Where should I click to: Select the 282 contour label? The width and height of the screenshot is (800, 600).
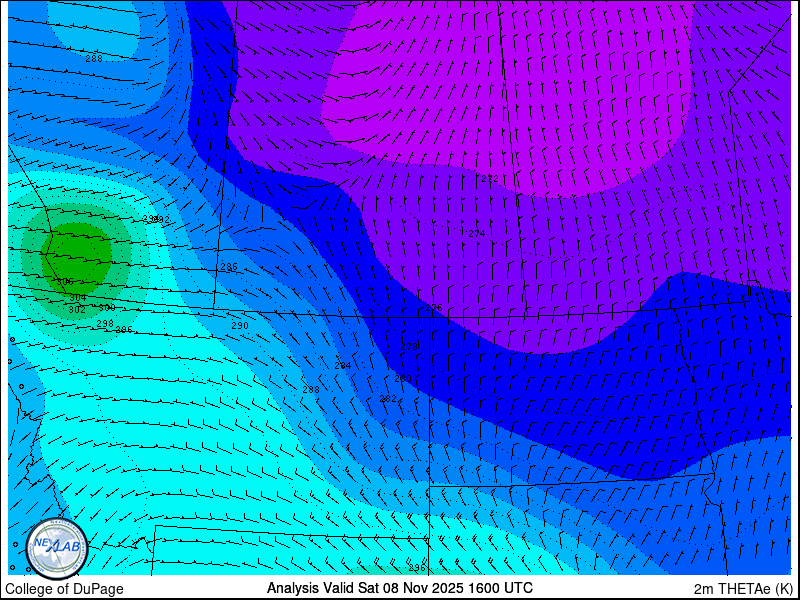388,398
